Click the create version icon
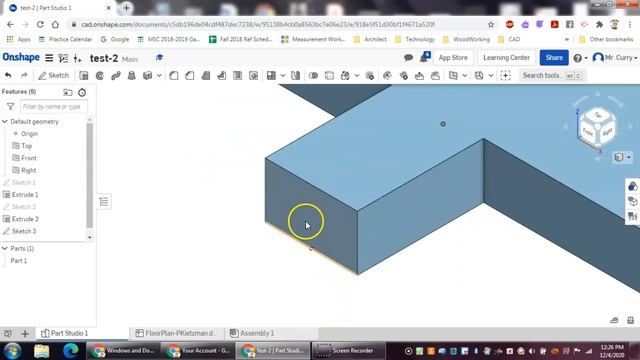 78,58
